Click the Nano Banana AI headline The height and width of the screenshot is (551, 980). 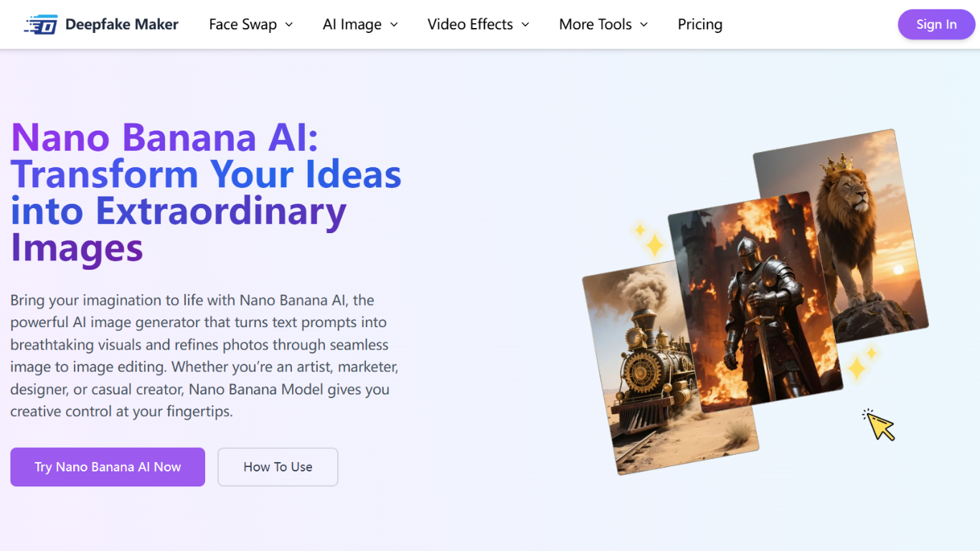[x=206, y=192]
